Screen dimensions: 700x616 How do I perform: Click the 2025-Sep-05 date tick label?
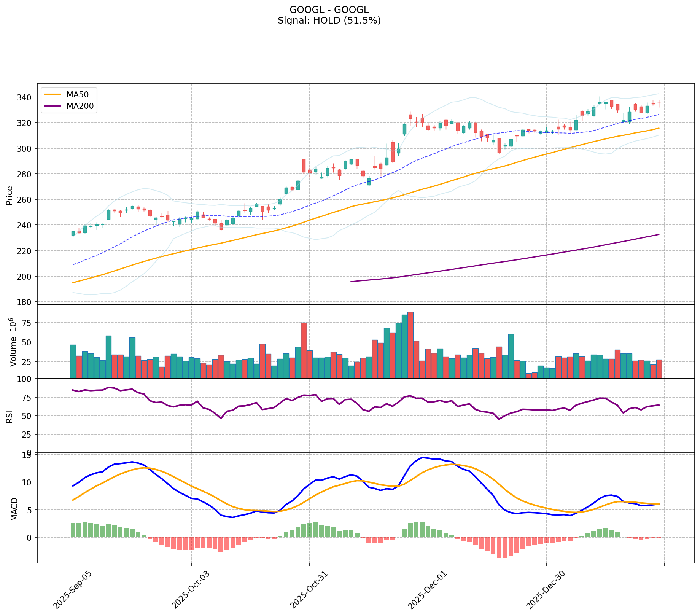coord(68,590)
